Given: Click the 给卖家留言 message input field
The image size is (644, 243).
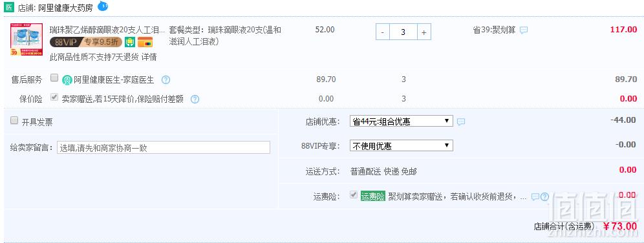Looking at the screenshot, I should pos(164,147).
